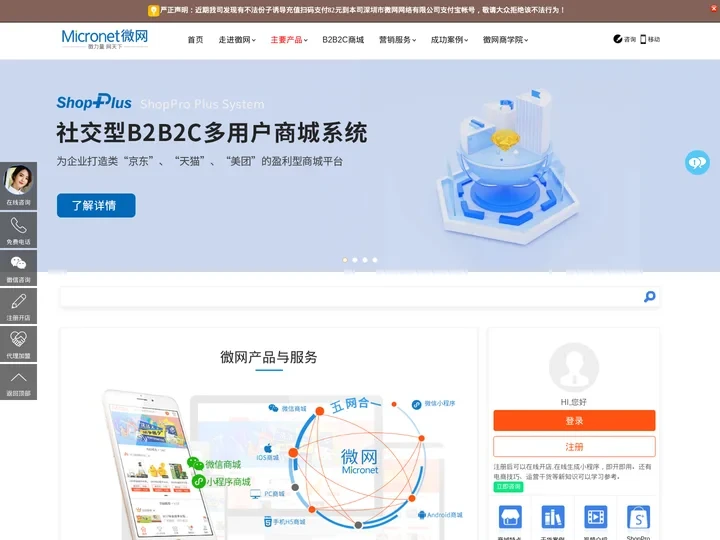The width and height of the screenshot is (720, 540).
Task: Click the search magnifier icon
Action: [649, 297]
